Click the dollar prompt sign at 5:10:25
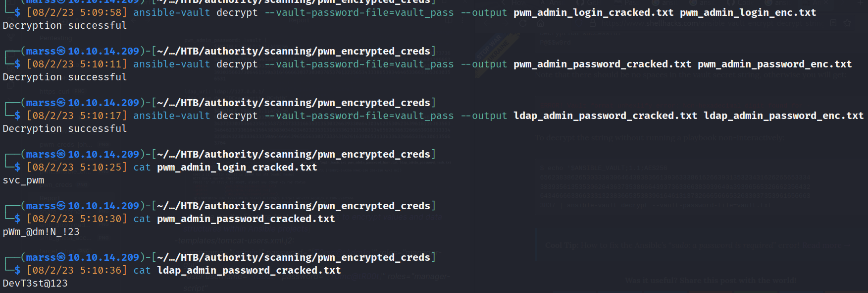Viewport: 868px width, 293px height. [x=17, y=167]
